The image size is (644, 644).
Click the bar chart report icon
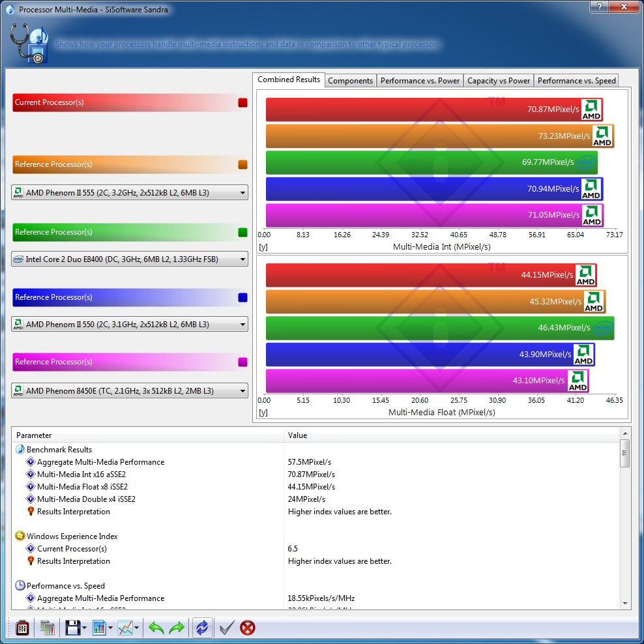coord(99,628)
